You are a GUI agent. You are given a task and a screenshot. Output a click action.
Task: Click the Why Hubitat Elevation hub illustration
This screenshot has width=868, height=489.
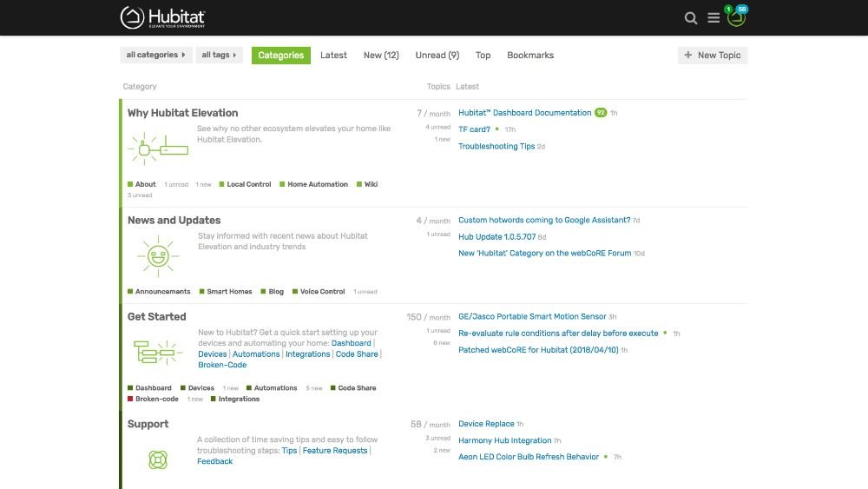click(158, 149)
